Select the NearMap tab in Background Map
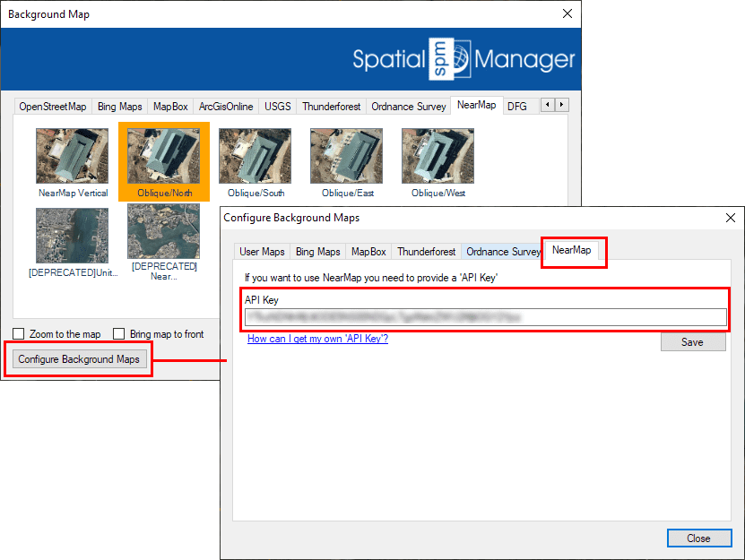The width and height of the screenshot is (745, 560). pyautogui.click(x=477, y=105)
